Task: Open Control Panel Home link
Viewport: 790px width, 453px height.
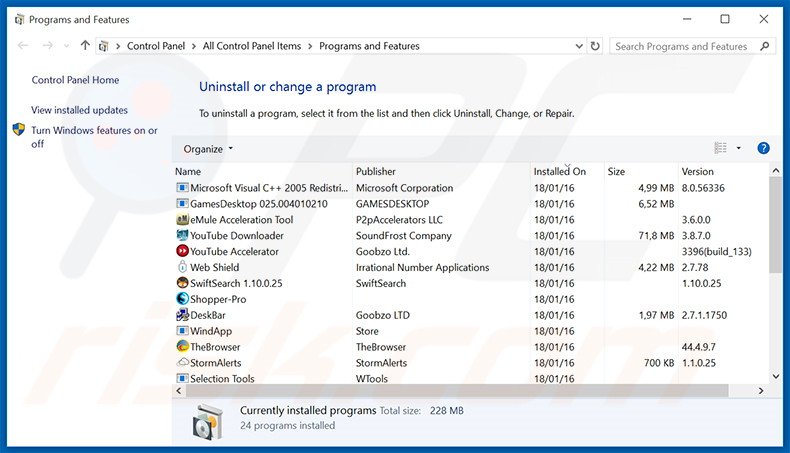Action: pyautogui.click(x=75, y=80)
